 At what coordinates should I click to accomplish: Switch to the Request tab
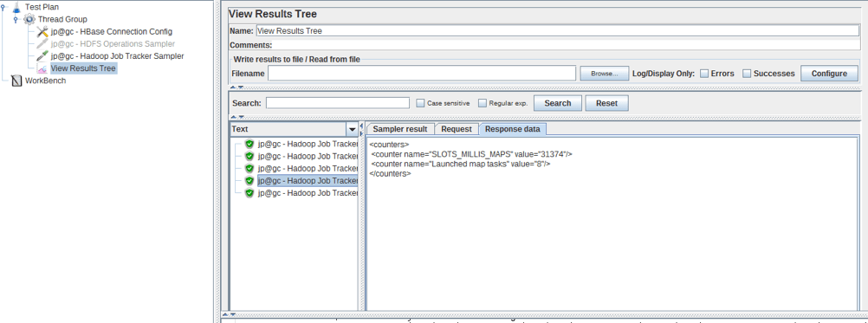click(x=457, y=129)
